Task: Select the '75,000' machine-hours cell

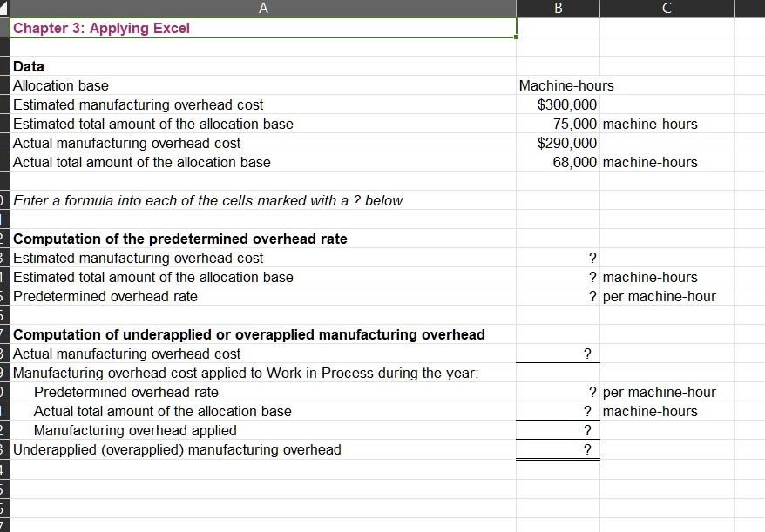Action: [558, 124]
